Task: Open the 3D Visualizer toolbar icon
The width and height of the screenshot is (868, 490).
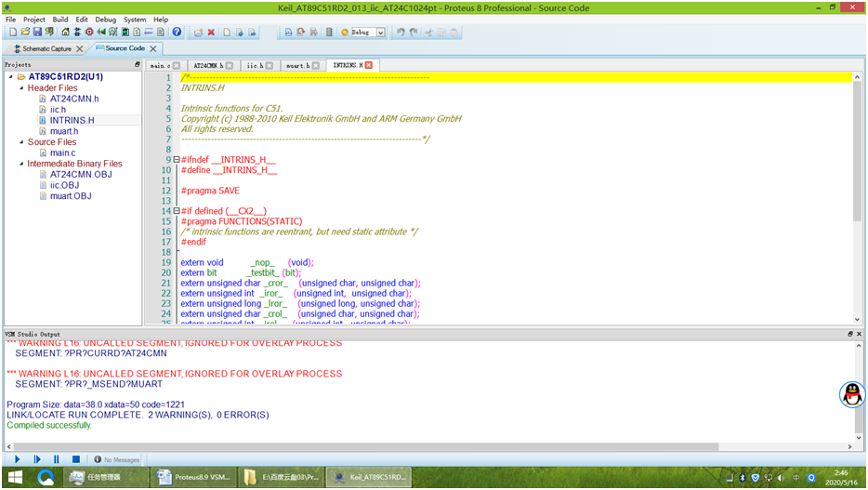Action: tap(101, 33)
